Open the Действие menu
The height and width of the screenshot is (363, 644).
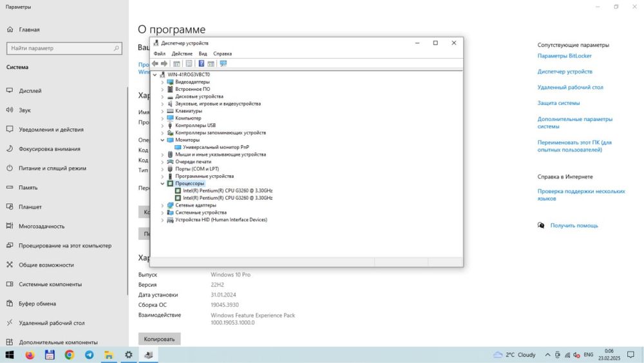click(x=182, y=54)
